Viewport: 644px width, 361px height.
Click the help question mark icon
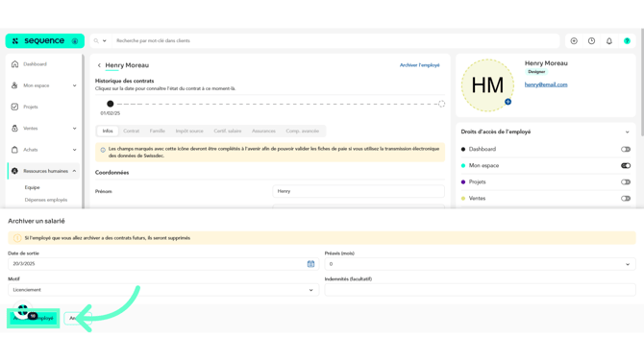[x=627, y=40]
